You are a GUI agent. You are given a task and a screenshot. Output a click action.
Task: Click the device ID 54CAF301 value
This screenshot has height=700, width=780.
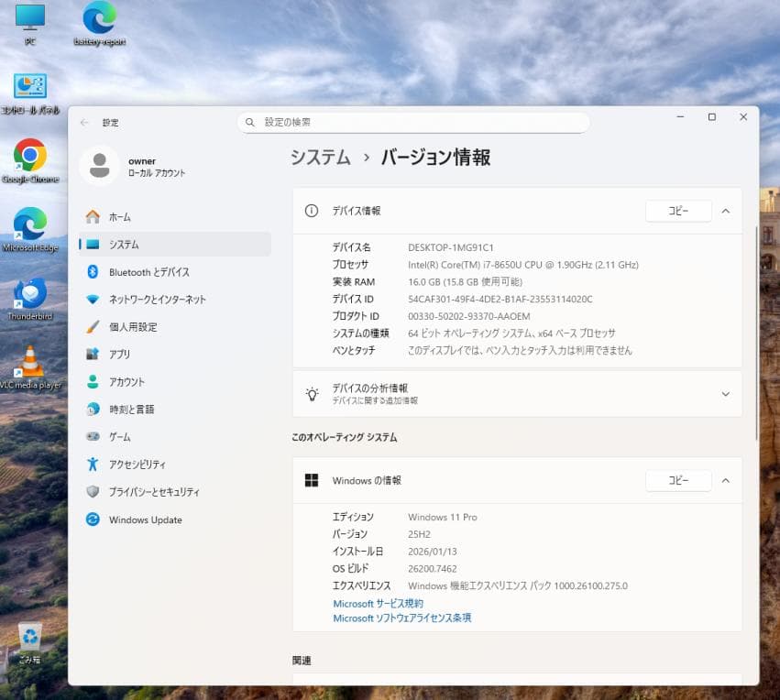pos(500,299)
